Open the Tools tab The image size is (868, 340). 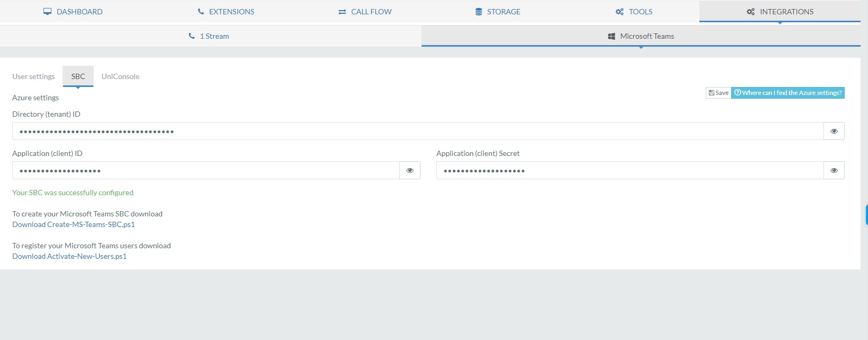(634, 12)
